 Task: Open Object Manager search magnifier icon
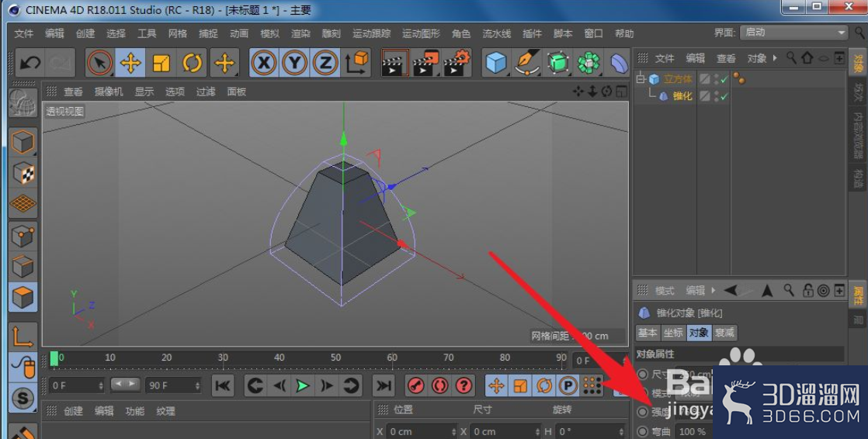[x=791, y=57]
